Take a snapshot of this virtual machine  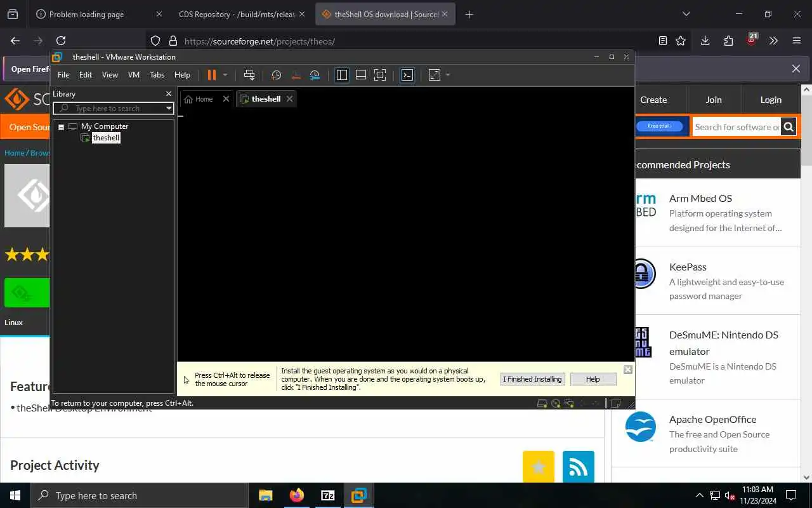click(277, 75)
